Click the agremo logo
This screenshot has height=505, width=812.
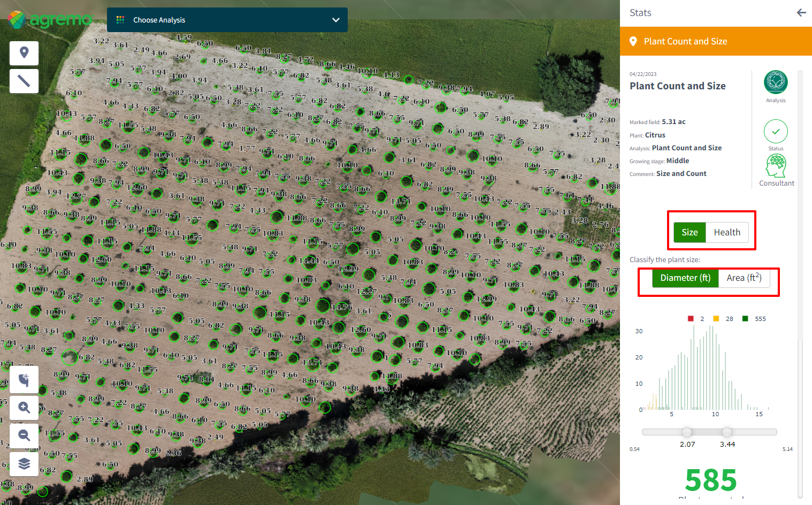tap(50, 20)
